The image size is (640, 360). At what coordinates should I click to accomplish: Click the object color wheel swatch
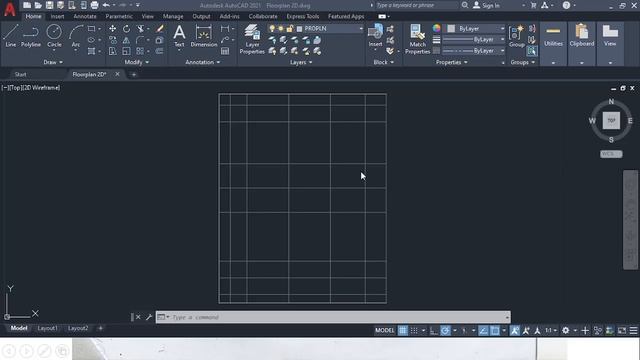[x=437, y=28]
